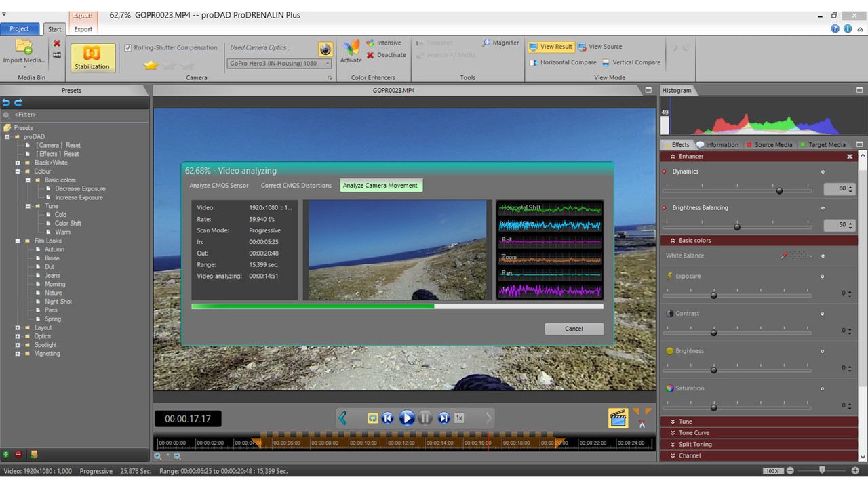The height and width of the screenshot is (488, 868).
Task: Expand the Tone Curve section
Action: 693,433
